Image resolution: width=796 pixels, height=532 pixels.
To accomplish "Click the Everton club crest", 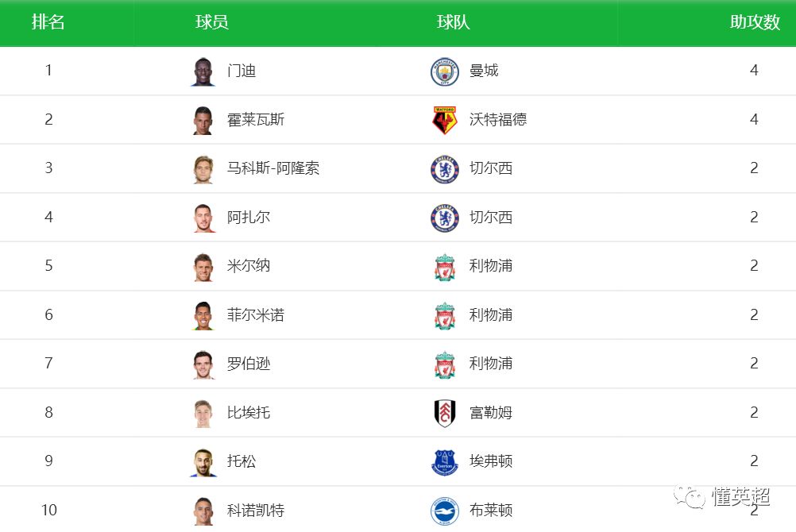I will point(445,462).
